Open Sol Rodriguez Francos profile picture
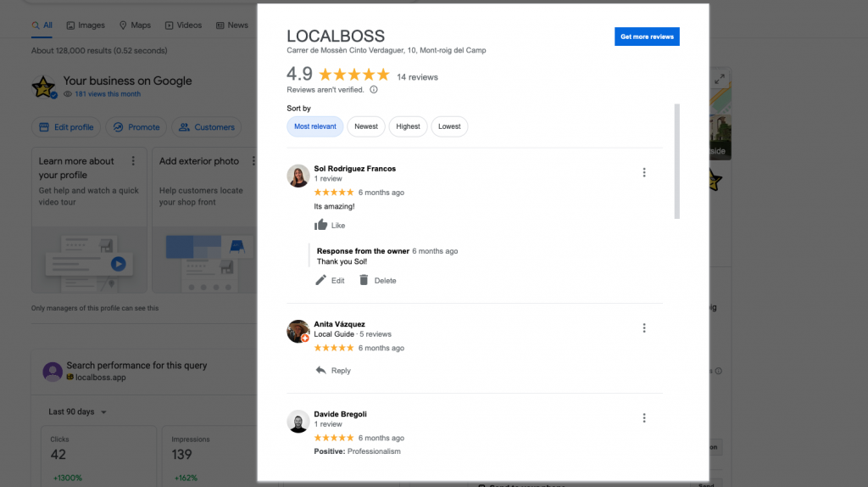 298,176
